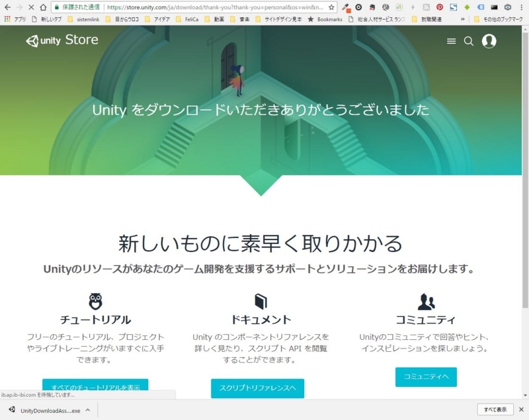Image resolution: width=529 pixels, height=420 pixels.
Task: Show hidden bookmarks with double chevron
Action: click(x=462, y=19)
